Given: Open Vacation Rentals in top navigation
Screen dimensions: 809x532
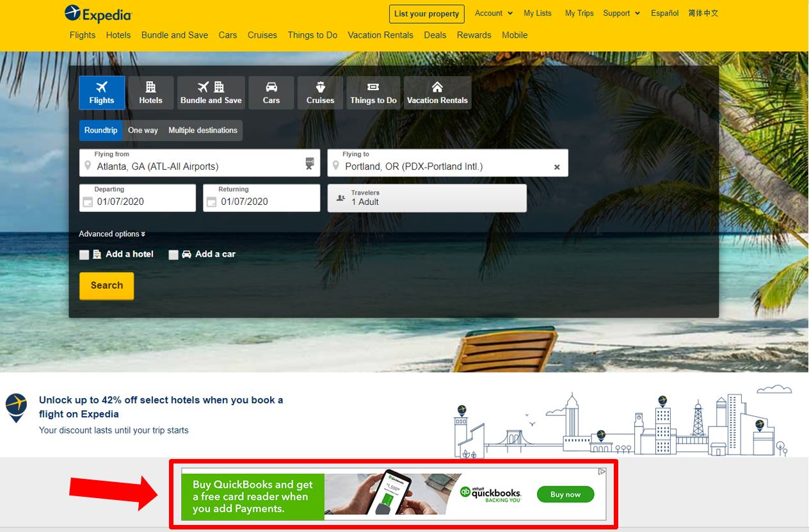Looking at the screenshot, I should 381,35.
